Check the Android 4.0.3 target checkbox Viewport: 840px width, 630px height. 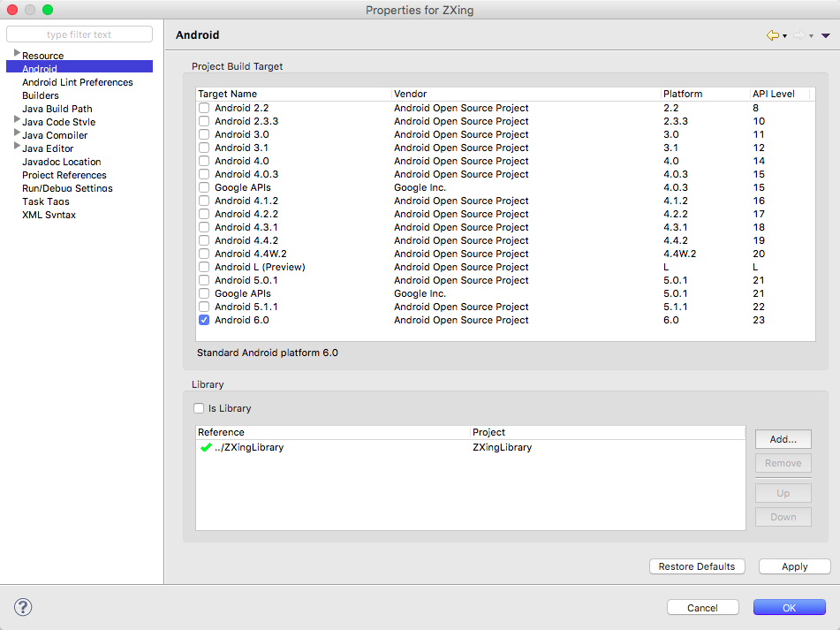204,174
